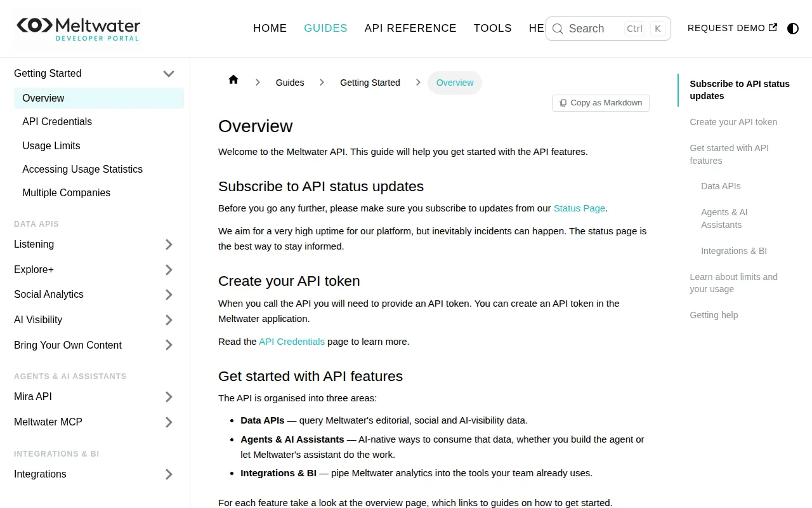Jump to Subscribe to API status updates

pyautogui.click(x=740, y=90)
